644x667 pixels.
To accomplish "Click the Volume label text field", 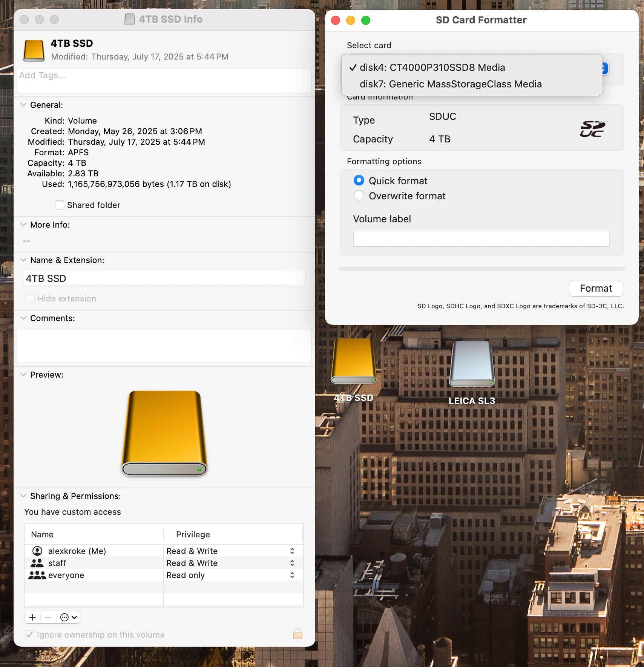I will (481, 239).
